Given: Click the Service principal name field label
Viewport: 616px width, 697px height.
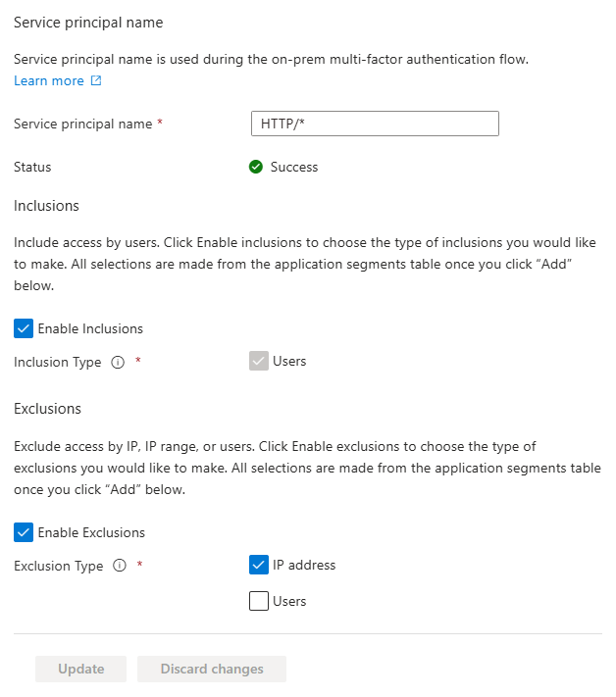Looking at the screenshot, I should click(83, 124).
